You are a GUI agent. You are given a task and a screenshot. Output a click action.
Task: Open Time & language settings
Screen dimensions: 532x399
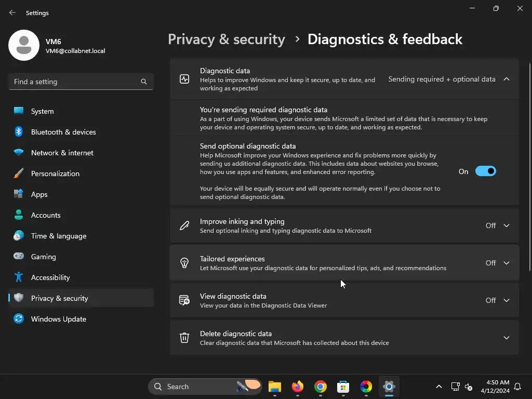point(81,235)
